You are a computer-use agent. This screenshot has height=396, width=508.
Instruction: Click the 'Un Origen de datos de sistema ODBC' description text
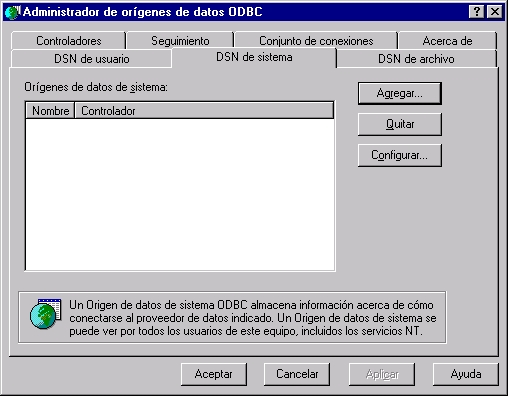tap(253, 318)
